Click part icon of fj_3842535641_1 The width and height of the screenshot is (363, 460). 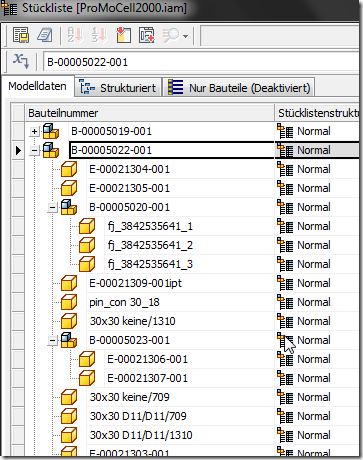pos(87,226)
